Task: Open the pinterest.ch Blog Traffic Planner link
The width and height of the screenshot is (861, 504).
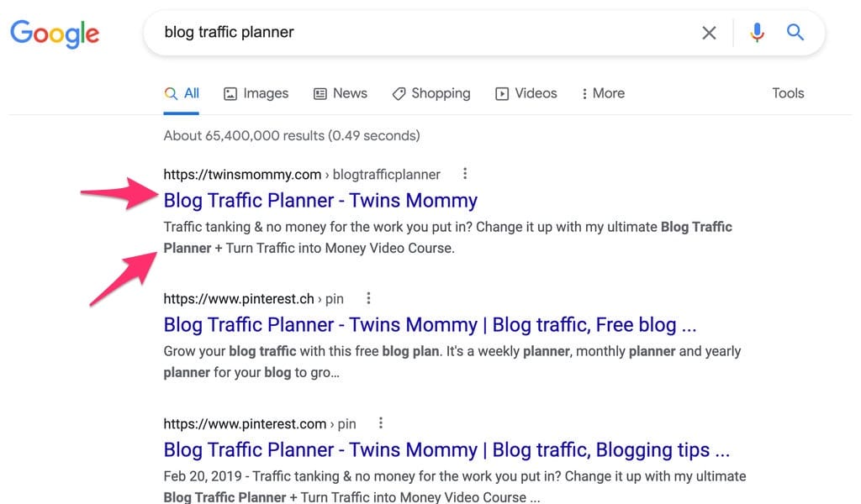Action: (430, 324)
